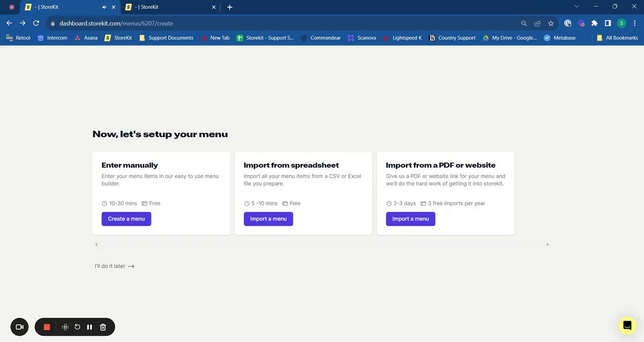Open the chat support widget
The width and height of the screenshot is (644, 342).
(x=627, y=325)
